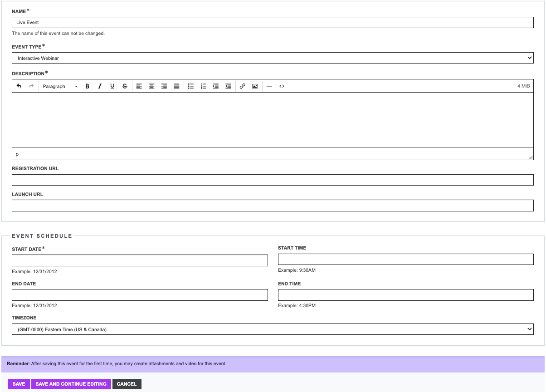Insert an image into the description
This screenshot has height=392, width=546.
click(255, 86)
